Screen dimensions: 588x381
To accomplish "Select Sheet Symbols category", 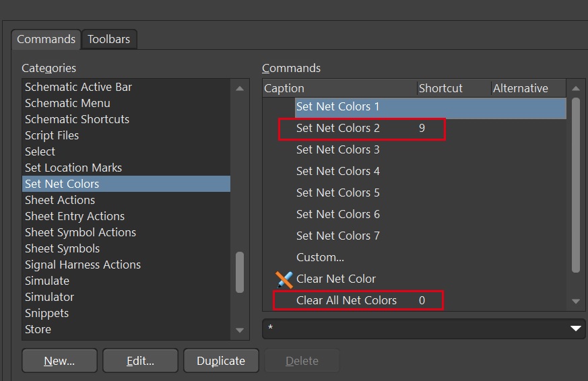I will [x=126, y=248].
